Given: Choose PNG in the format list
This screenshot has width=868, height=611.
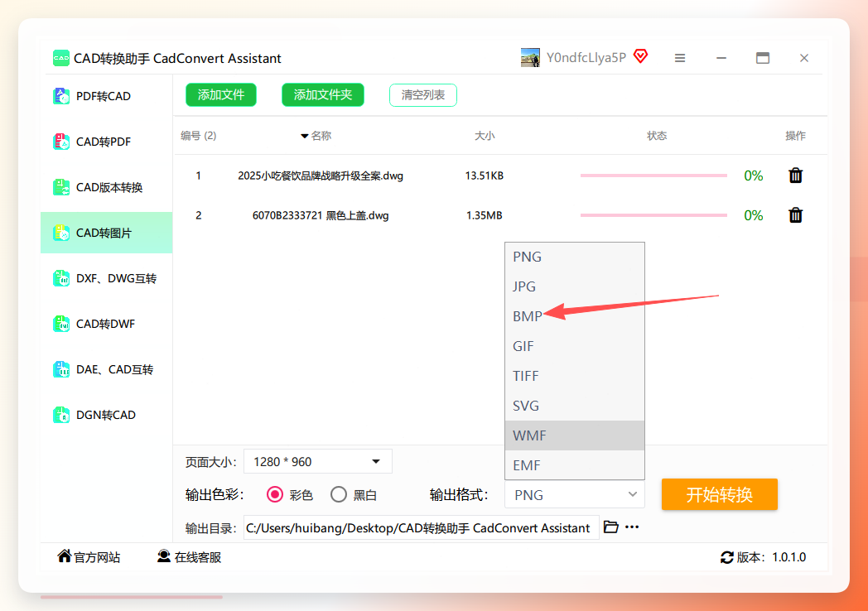Looking at the screenshot, I should tap(575, 257).
